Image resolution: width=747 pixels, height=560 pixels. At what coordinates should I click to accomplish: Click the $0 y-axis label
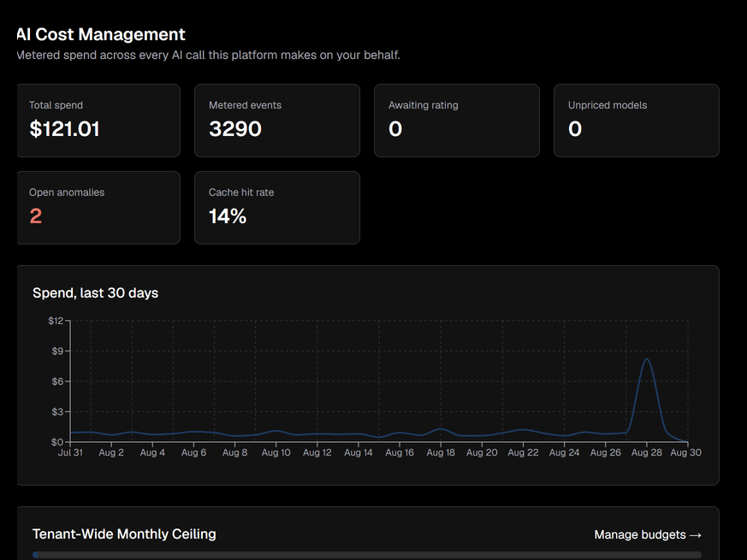57,442
